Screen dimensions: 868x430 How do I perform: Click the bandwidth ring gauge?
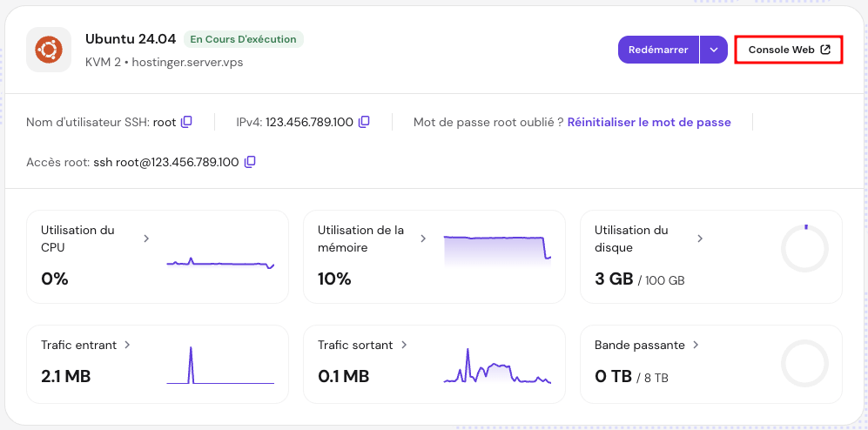[805, 364]
